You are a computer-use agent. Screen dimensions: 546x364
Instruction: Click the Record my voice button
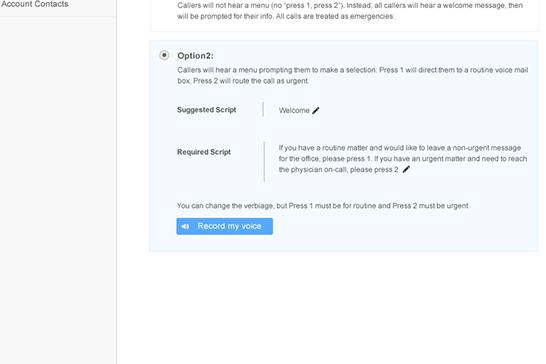(224, 226)
